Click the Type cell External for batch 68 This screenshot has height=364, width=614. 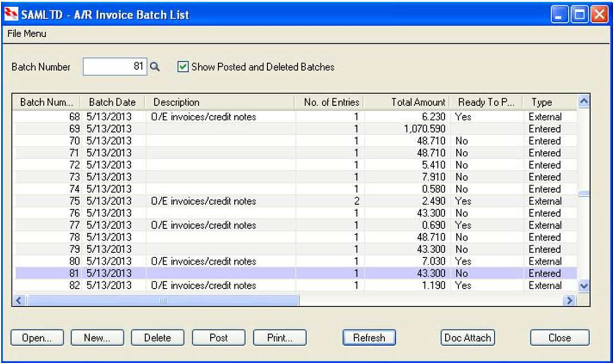(x=545, y=117)
